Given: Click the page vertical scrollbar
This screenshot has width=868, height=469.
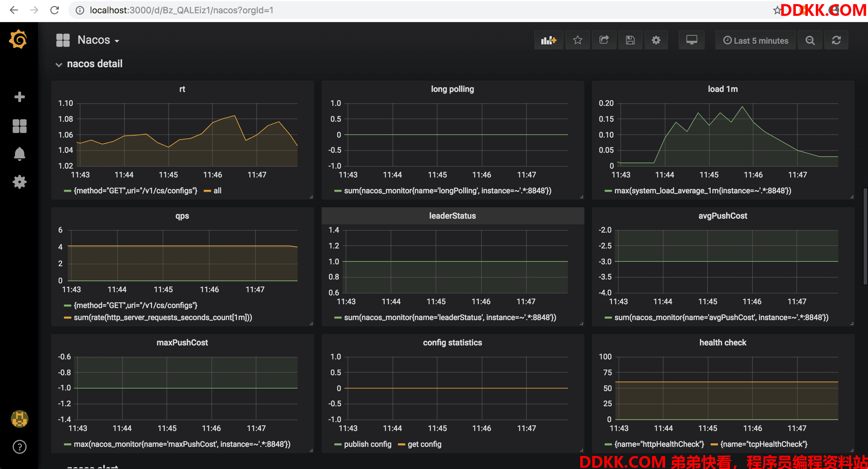Looking at the screenshot, I should tap(865, 236).
